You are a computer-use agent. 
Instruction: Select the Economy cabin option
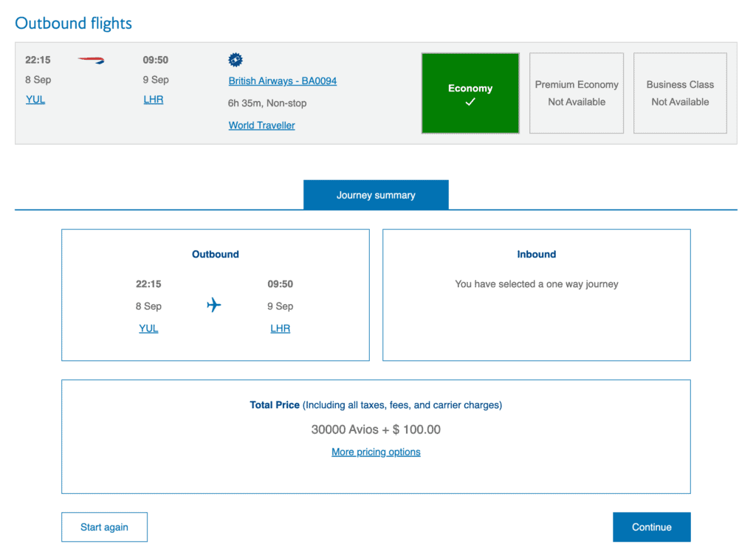point(470,92)
